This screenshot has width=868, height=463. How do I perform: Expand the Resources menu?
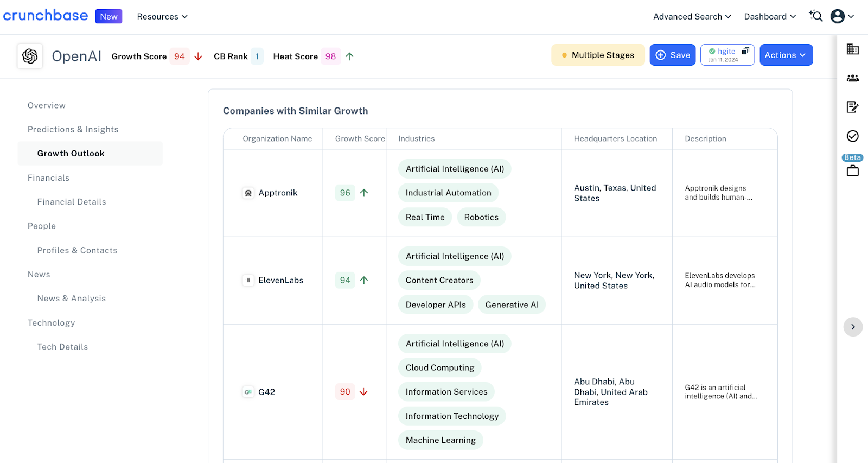(x=162, y=17)
